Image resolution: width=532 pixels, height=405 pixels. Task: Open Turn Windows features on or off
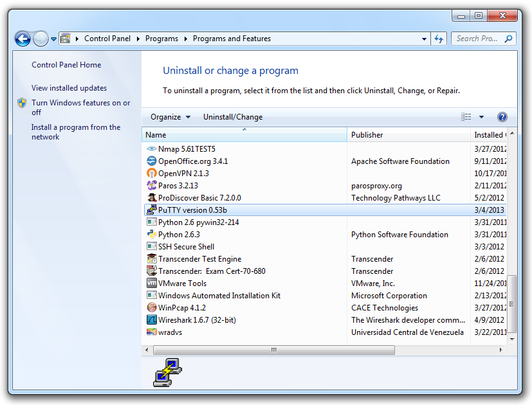pos(81,107)
